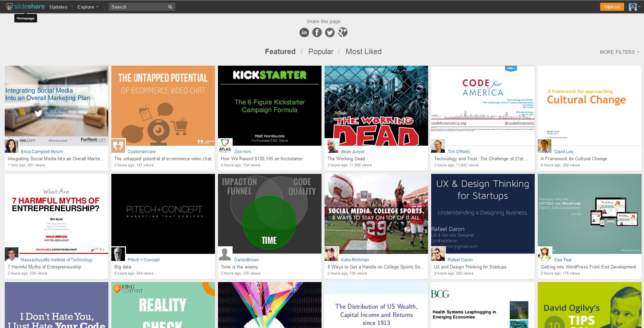Click Customercare author avatar
The width and height of the screenshot is (644, 328).
[x=119, y=146]
